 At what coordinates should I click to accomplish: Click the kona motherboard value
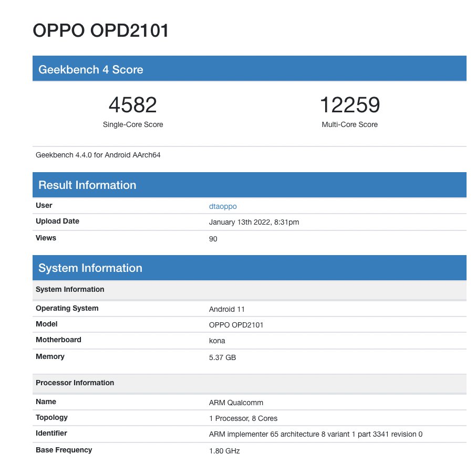pyautogui.click(x=217, y=341)
